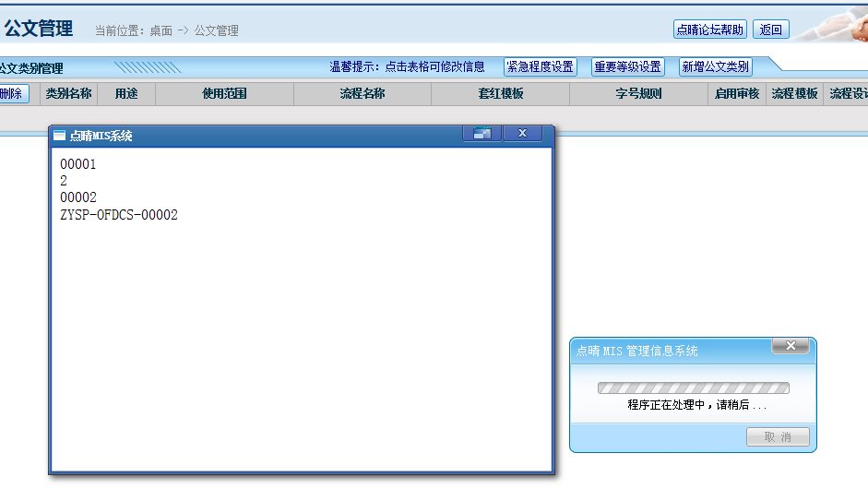Screen dimensions: 868x489
Task: Click the 流程模板 column header
Action: (794, 94)
